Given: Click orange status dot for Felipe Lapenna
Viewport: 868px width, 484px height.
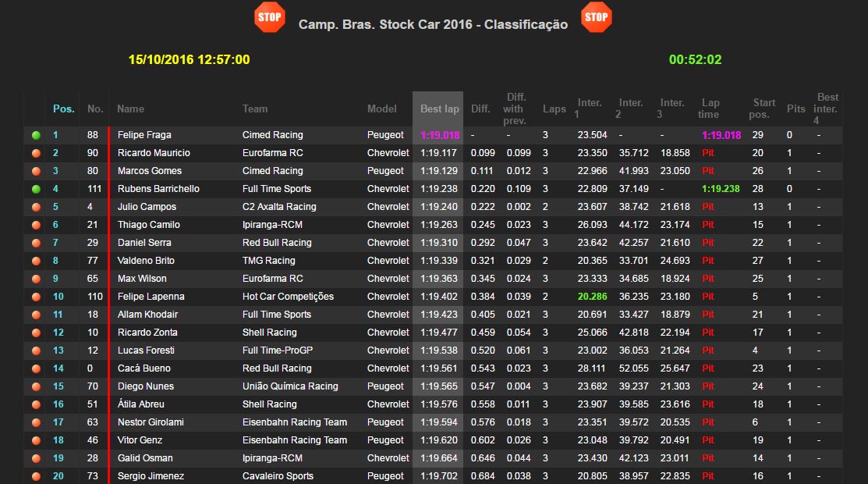Looking at the screenshot, I should tap(36, 297).
